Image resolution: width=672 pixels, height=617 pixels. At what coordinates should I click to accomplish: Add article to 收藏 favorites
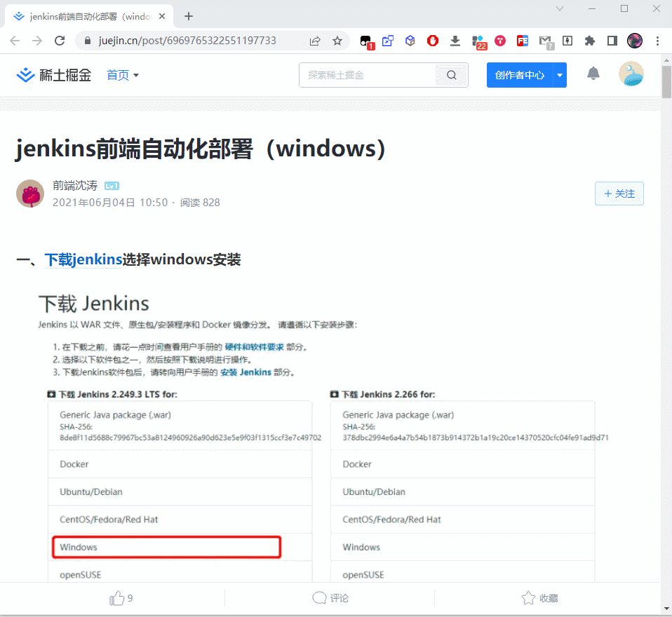539,598
